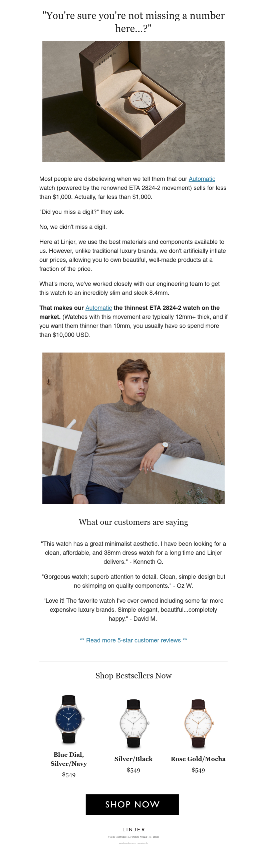This screenshot has height=868, width=267.
Task: Open the Rose Gold/Mocha product title
Action: (198, 759)
